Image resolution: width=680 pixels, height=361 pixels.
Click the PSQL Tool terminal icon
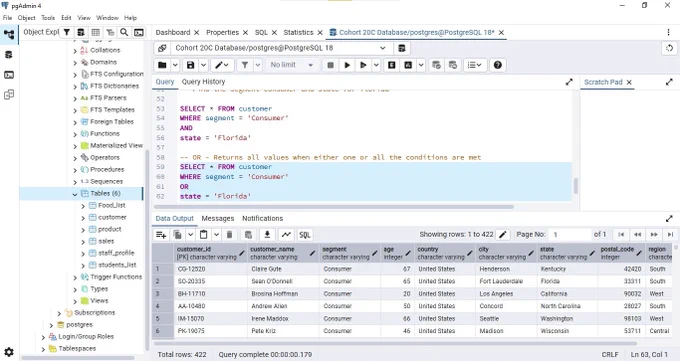[139, 33]
